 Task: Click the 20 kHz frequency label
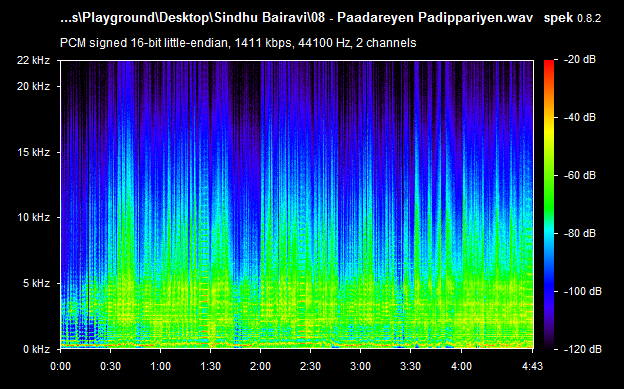[x=33, y=86]
